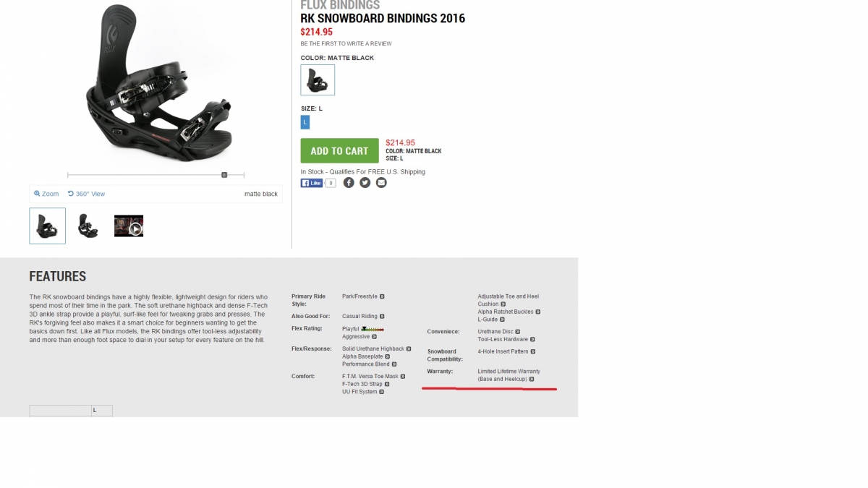Click the email share envelope icon
Screen dimensions: 868x488
[x=381, y=183]
